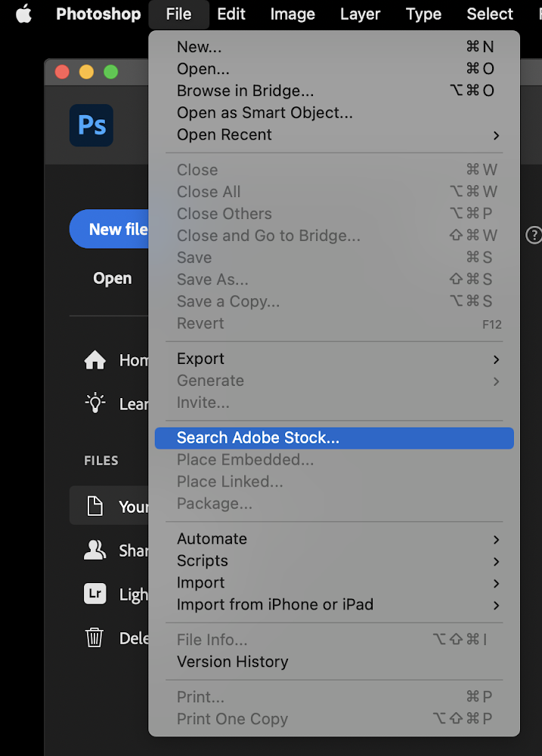This screenshot has width=542, height=756.
Task: Click the green zoom window button
Action: pyautogui.click(x=111, y=72)
